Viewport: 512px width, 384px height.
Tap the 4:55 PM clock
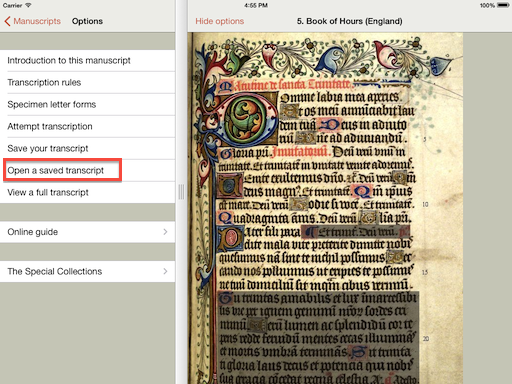pyautogui.click(x=256, y=5)
